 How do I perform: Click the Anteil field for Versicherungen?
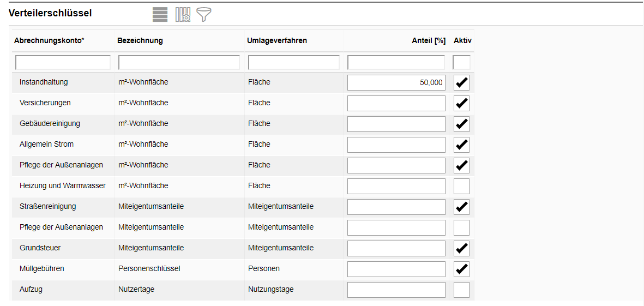(396, 104)
